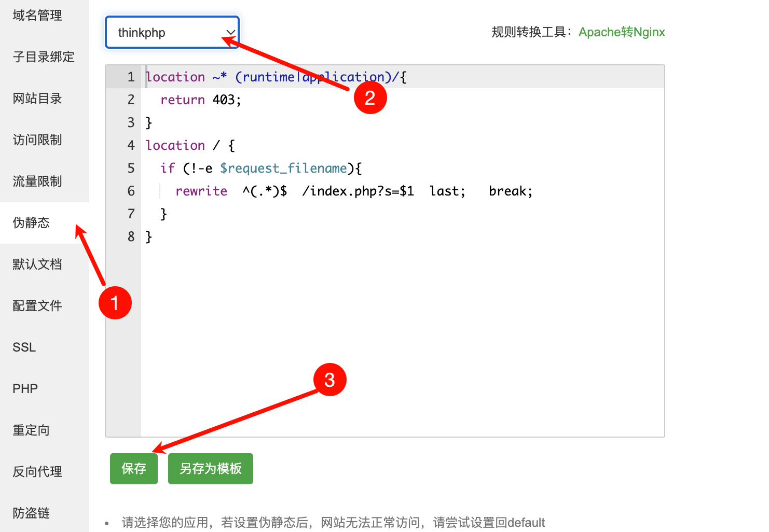
Task: Open the 流量限制 panel
Action: pos(37,181)
